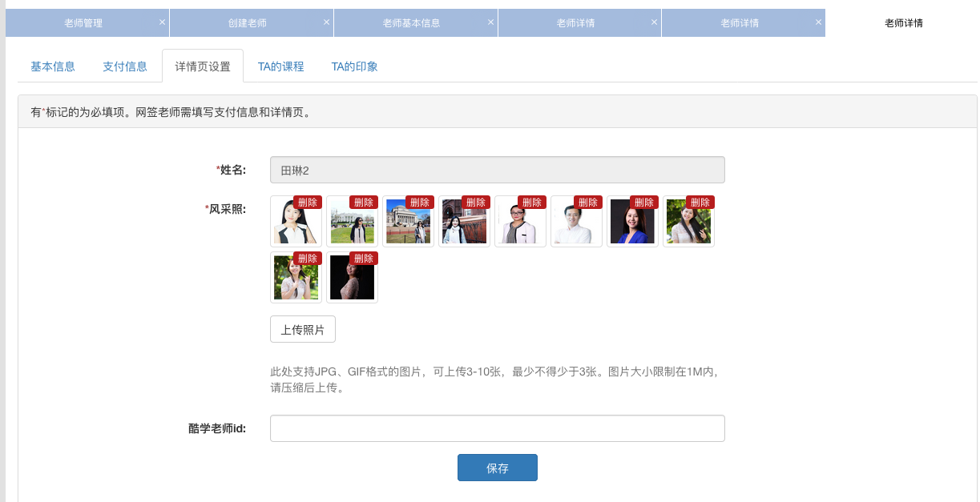Screen dimensions: 980x502
Task: Close the 老师管理 tab
Action: 162,22
